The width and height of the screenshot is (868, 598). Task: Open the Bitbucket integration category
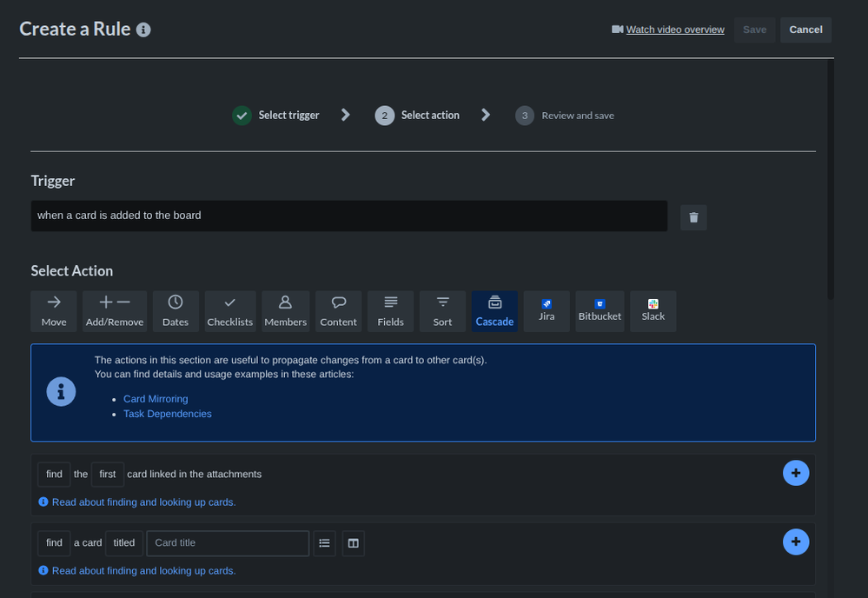600,310
